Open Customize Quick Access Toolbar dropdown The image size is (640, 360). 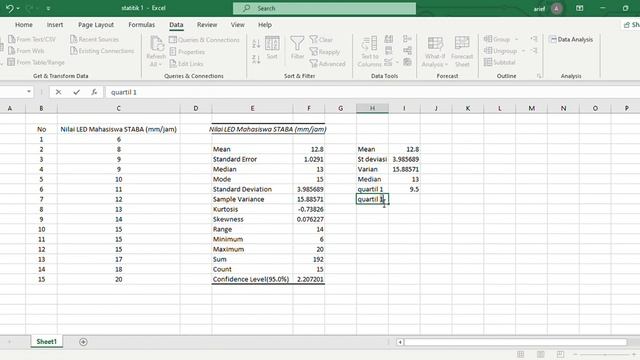[48, 9]
